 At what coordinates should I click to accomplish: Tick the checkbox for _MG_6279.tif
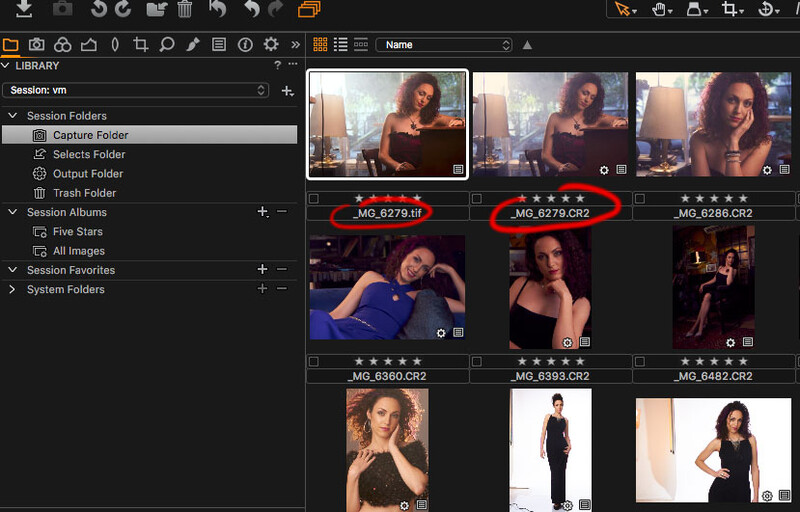click(314, 198)
